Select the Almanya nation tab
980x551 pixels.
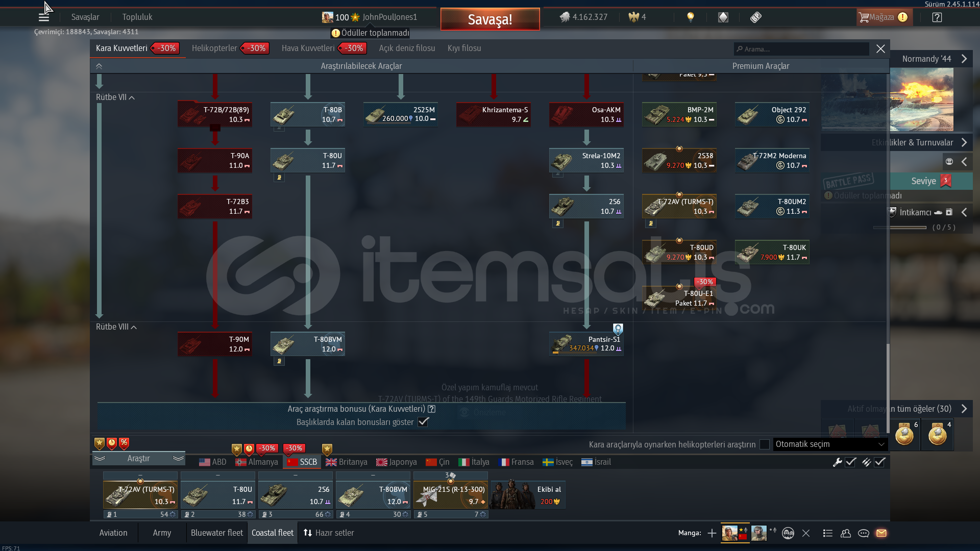tap(257, 462)
